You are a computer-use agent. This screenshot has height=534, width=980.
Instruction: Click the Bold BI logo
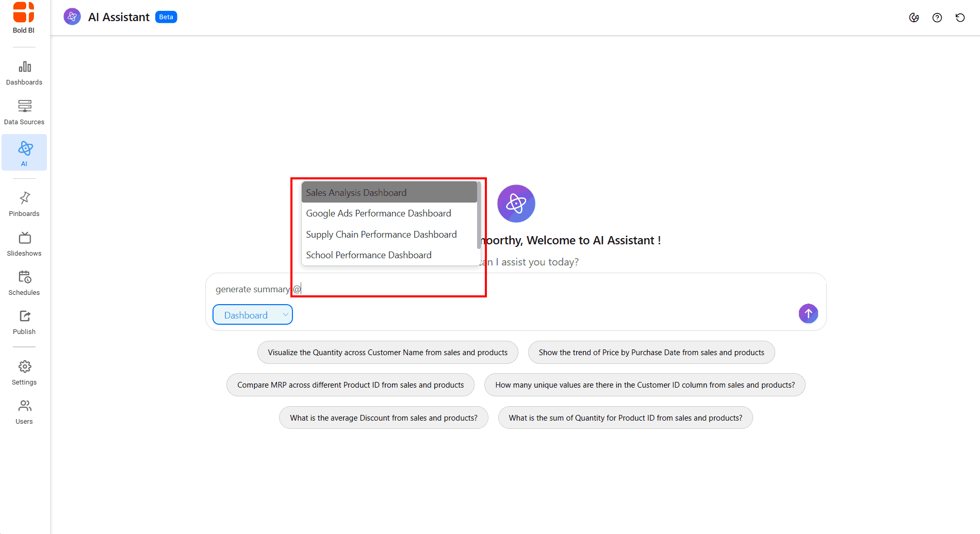click(x=24, y=18)
